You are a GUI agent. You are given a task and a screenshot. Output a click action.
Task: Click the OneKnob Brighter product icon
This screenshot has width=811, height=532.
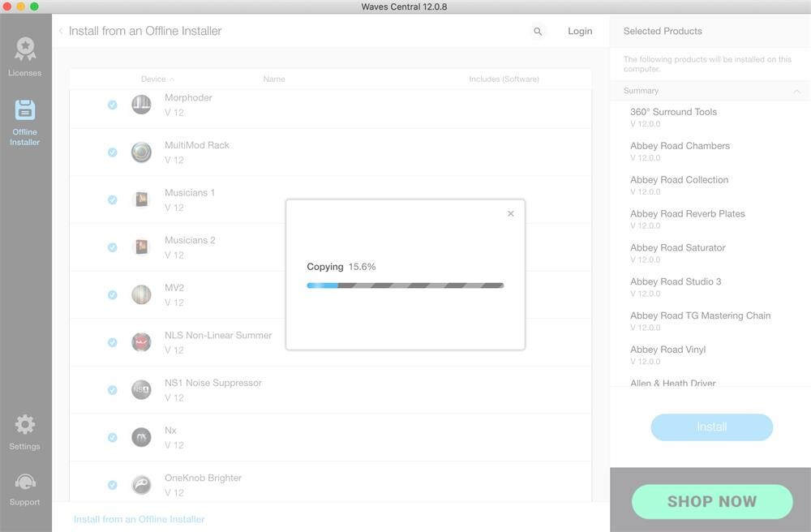[x=141, y=485]
